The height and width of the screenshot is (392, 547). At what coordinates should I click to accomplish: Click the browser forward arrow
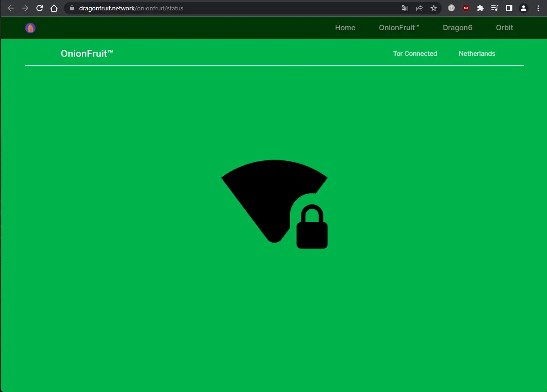pos(25,8)
